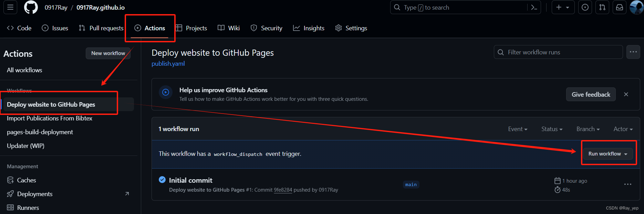Image resolution: width=644 pixels, height=214 pixels.
Task: Select the pages-build-deployment workflow
Action: pos(40,132)
